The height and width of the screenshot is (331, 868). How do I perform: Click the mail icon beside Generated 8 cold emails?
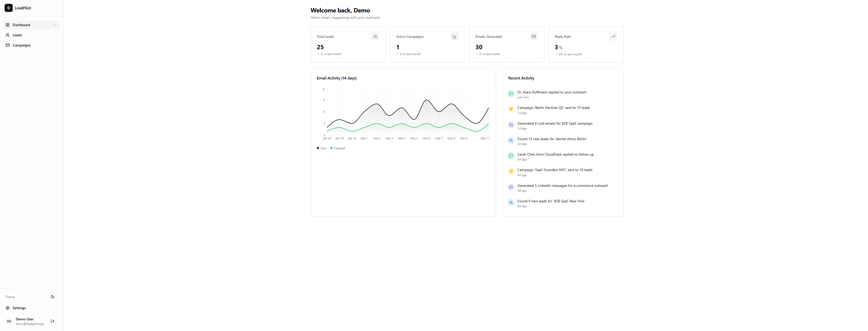click(x=511, y=125)
